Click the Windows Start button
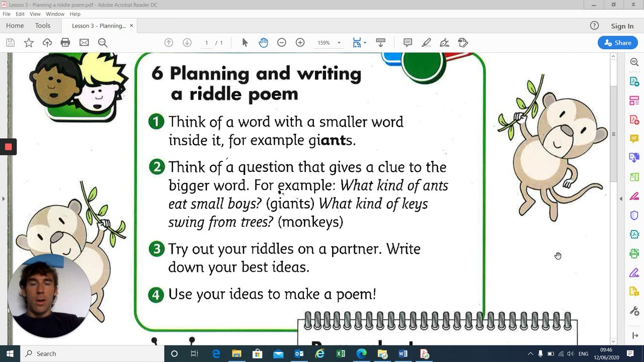The height and width of the screenshot is (362, 644). [10, 353]
